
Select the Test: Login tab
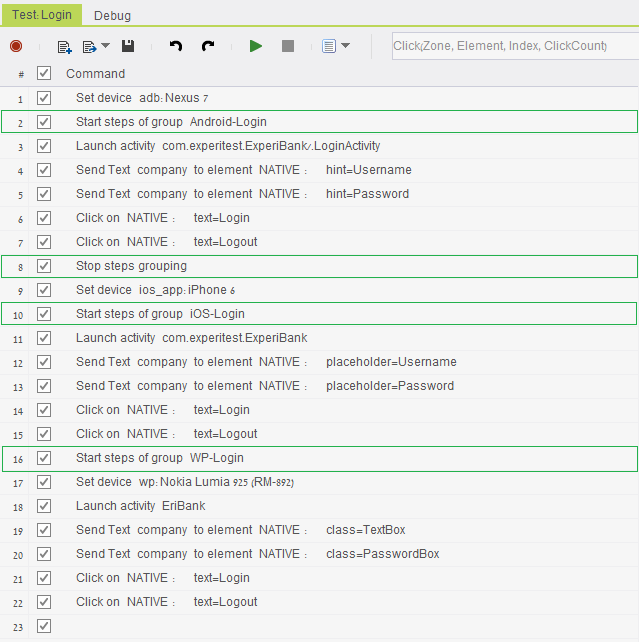pos(40,15)
